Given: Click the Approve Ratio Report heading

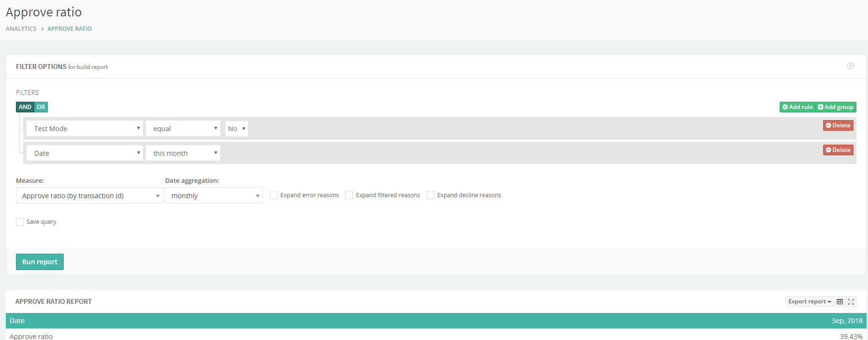Looking at the screenshot, I should coord(54,301).
